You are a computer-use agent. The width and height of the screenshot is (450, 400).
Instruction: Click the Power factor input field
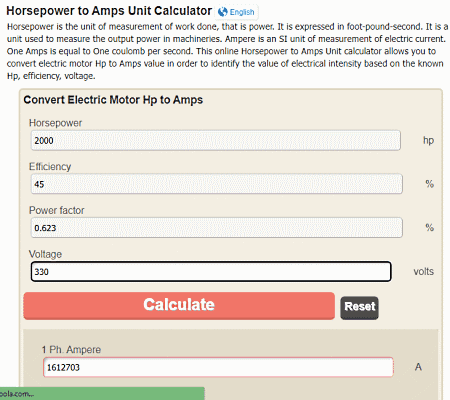[217, 228]
